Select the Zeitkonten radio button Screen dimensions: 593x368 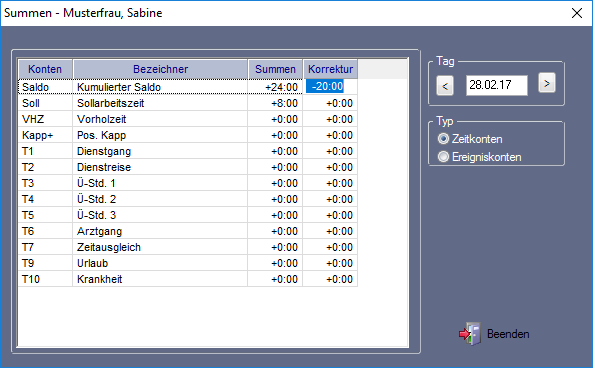click(x=443, y=139)
